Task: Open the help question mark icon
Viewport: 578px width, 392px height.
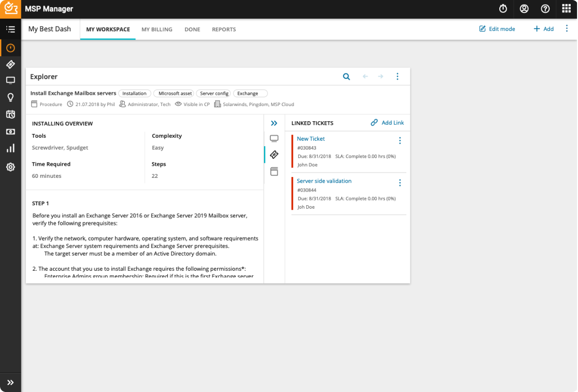Action: click(545, 9)
